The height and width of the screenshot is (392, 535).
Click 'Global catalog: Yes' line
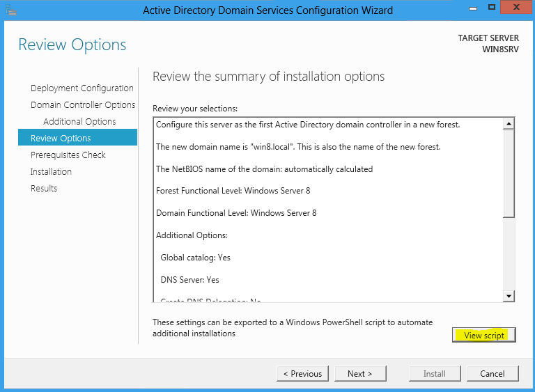coord(195,258)
